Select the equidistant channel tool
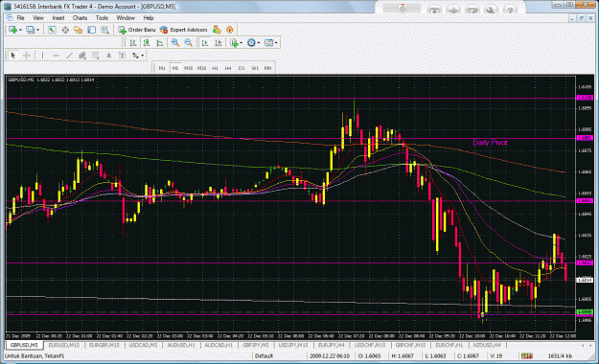 click(x=82, y=56)
